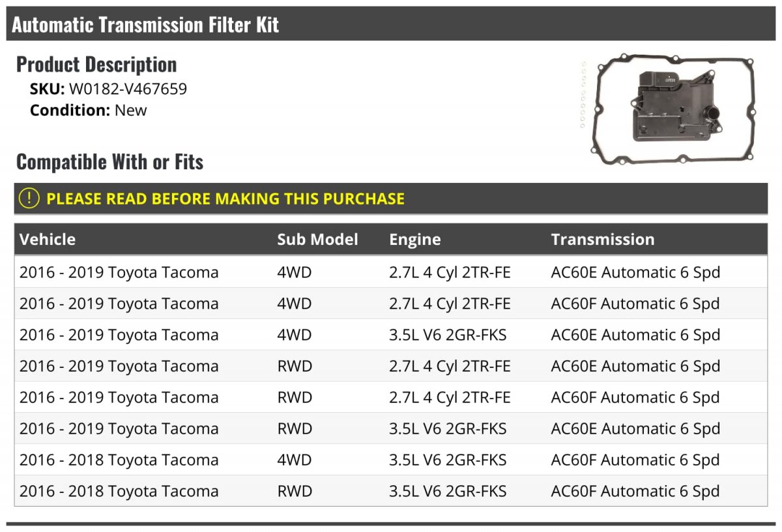Screen dimensions: 782x532
Task: Click the "PLEASE READ BEFORE MAKING THIS PURCHASE" notice
Action: click(225, 199)
